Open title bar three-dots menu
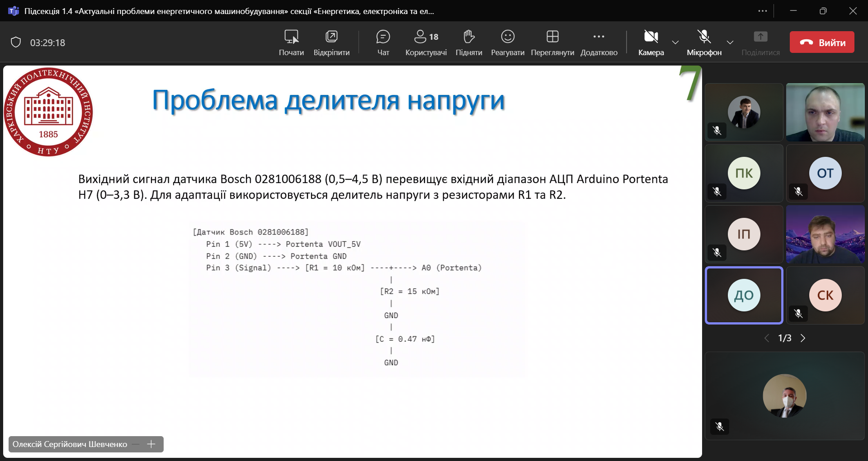The height and width of the screenshot is (461, 868). tap(763, 11)
